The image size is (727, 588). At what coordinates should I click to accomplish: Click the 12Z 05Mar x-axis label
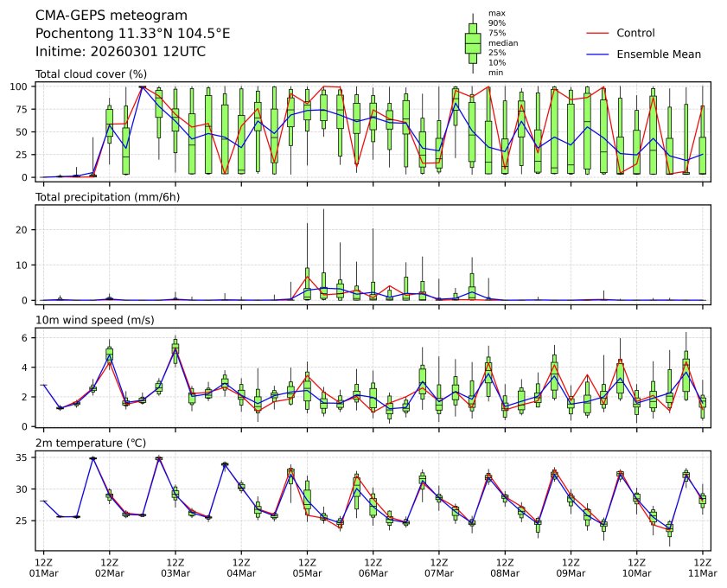[307, 567]
